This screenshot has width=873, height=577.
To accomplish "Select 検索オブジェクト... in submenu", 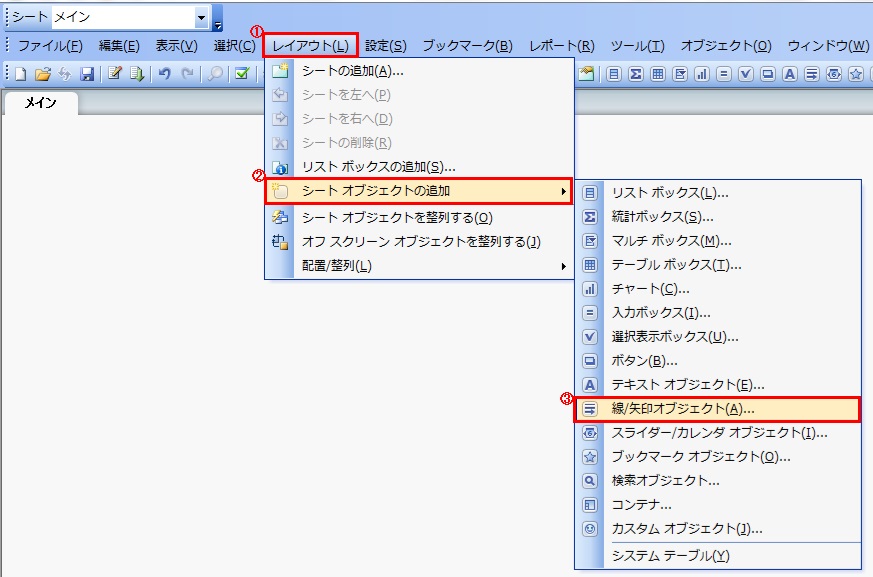I will [718, 481].
